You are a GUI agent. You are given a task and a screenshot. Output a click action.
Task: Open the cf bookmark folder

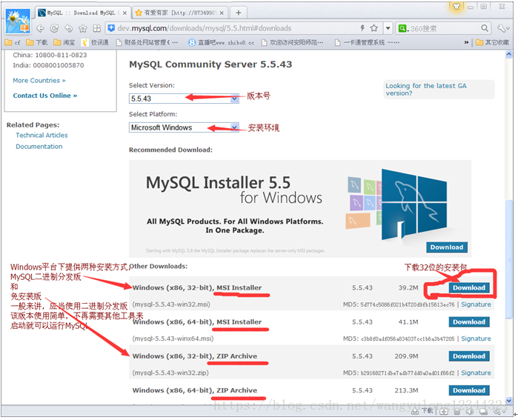(13, 42)
